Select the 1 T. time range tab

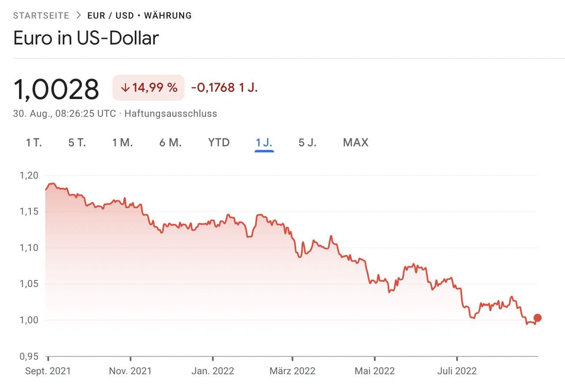(x=34, y=142)
